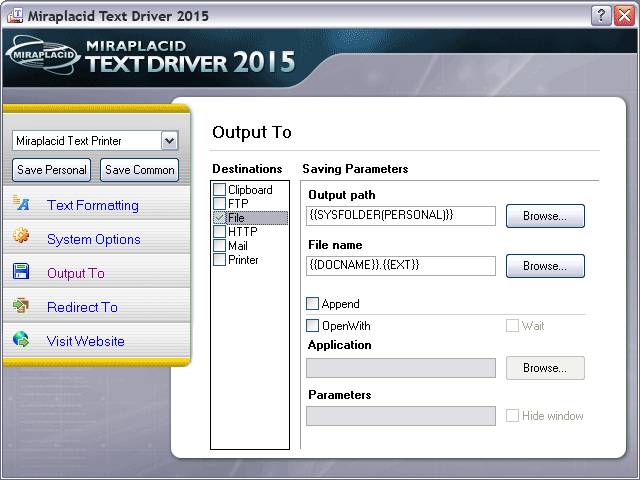Click the application icon in the title bar

(x=15, y=16)
